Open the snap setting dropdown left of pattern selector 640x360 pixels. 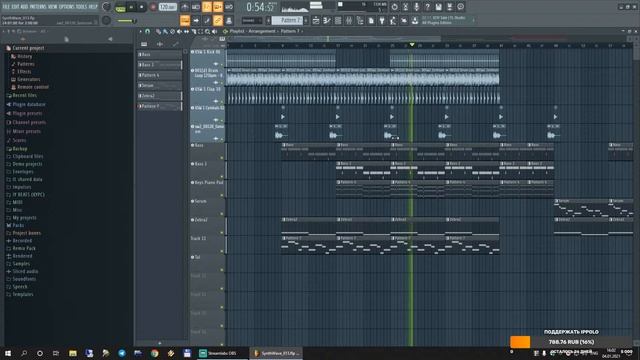[253, 20]
